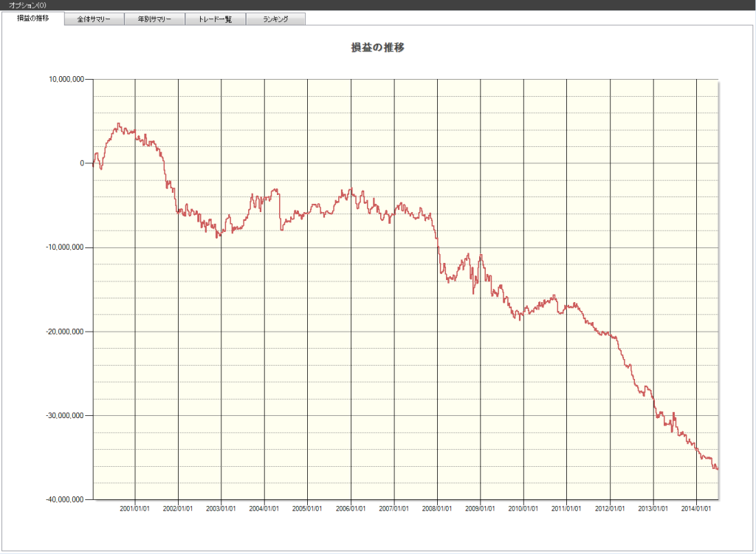This screenshot has width=756, height=554.
Task: Click the 2011/01/01 x-axis label
Action: 566,509
